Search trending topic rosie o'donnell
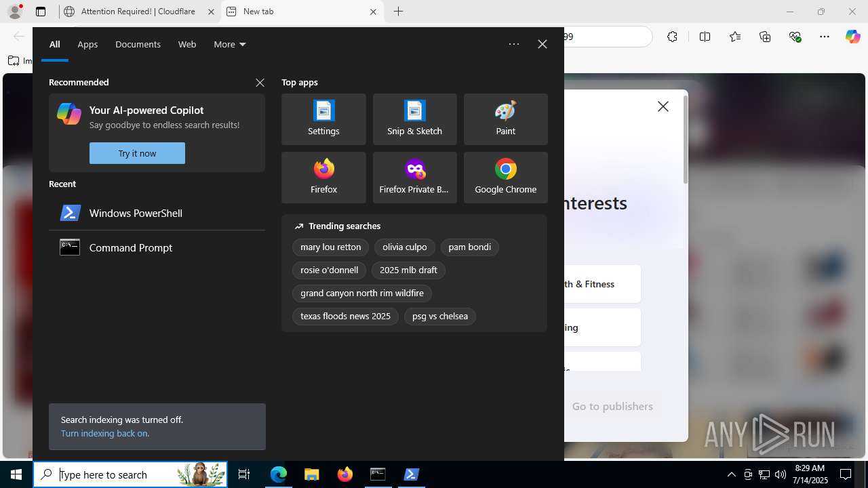The height and width of the screenshot is (488, 868). click(x=330, y=270)
